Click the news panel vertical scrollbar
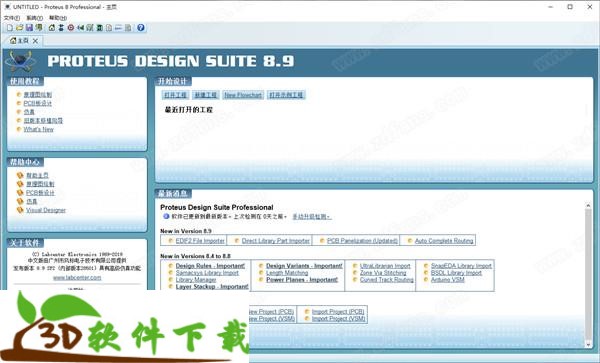 [588, 275]
